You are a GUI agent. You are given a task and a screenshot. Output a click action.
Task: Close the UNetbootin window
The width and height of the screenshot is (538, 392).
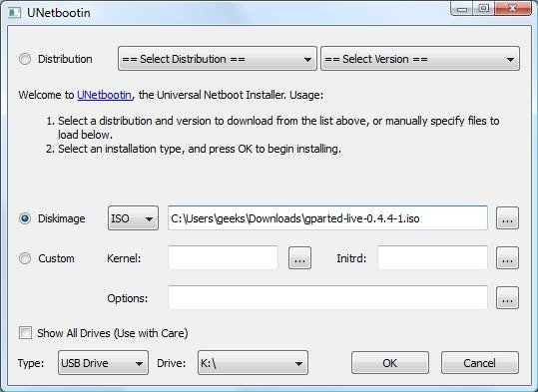tap(513, 9)
